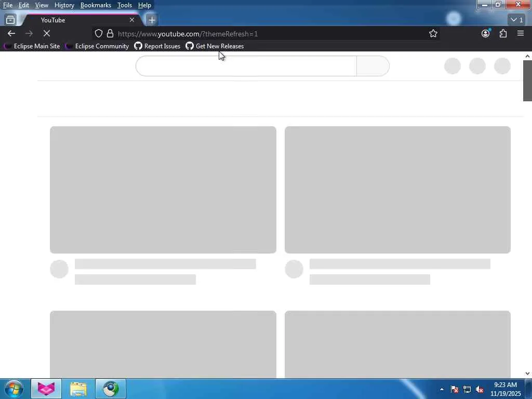
Task: View site security padlock info
Action: pyautogui.click(x=110, y=33)
